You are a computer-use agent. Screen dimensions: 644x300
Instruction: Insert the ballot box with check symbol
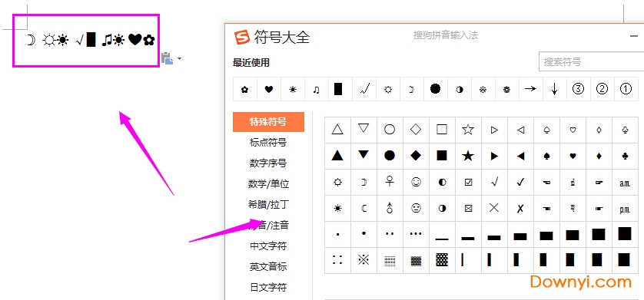pyautogui.click(x=468, y=182)
